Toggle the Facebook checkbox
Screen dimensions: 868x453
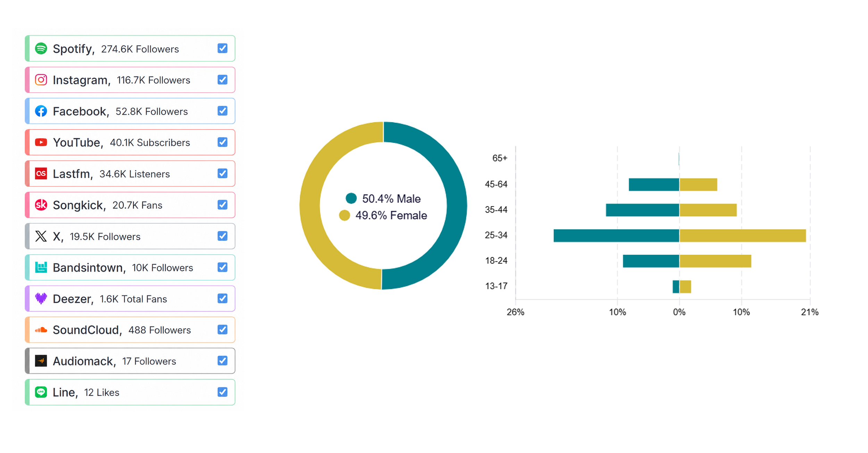pyautogui.click(x=223, y=111)
